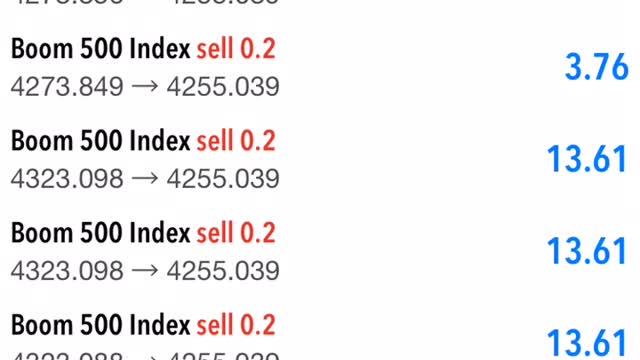Open the middle trade showing 13.61 profit
640x360 pixels.
click(x=320, y=252)
